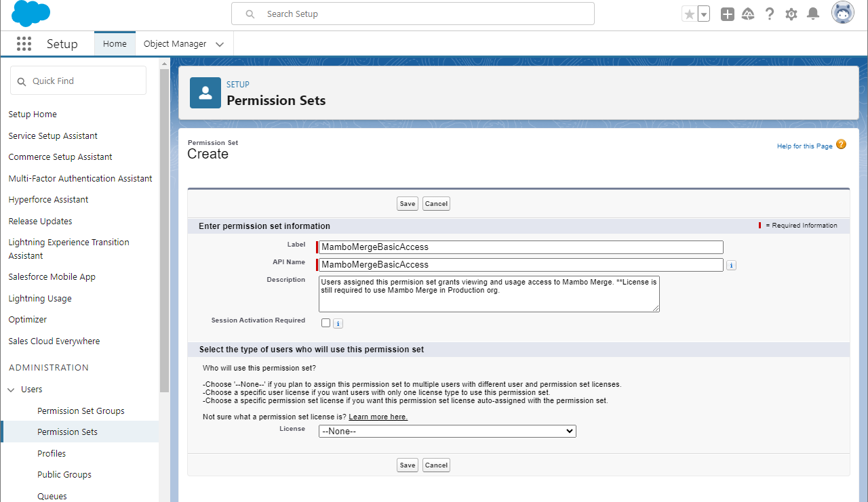Open the Salesforce Help question mark icon
868x502 pixels.
770,14
